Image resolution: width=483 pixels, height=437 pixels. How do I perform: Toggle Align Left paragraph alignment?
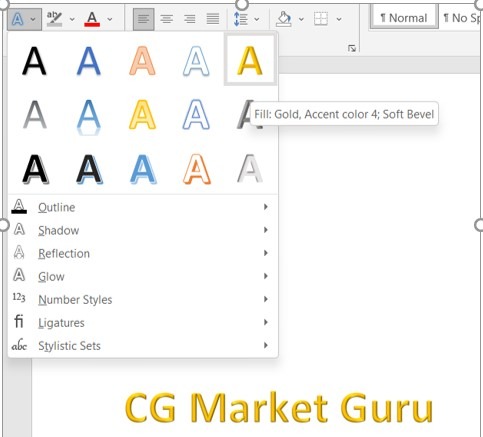tap(144, 19)
